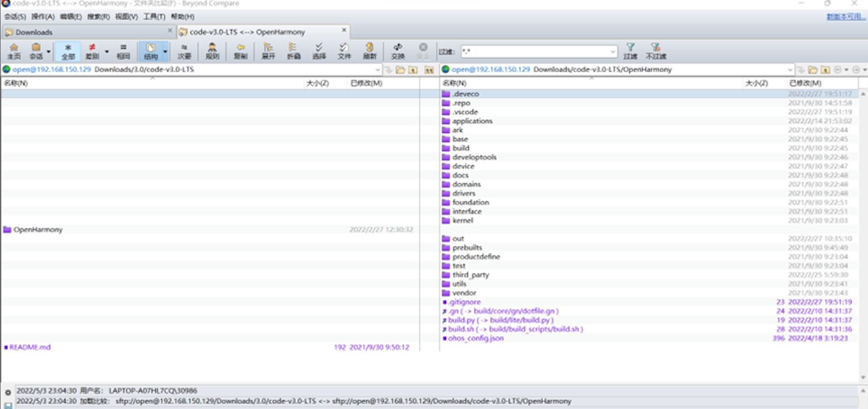868x409 pixels.
Task: Open the 搜索(R) menu
Action: click(98, 17)
